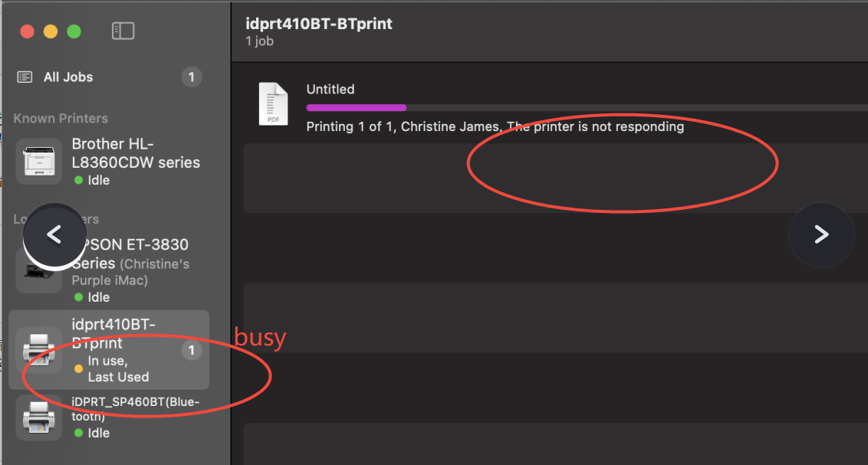Click the printer not responding status text
Screen dimensions: 868x465
(595, 126)
